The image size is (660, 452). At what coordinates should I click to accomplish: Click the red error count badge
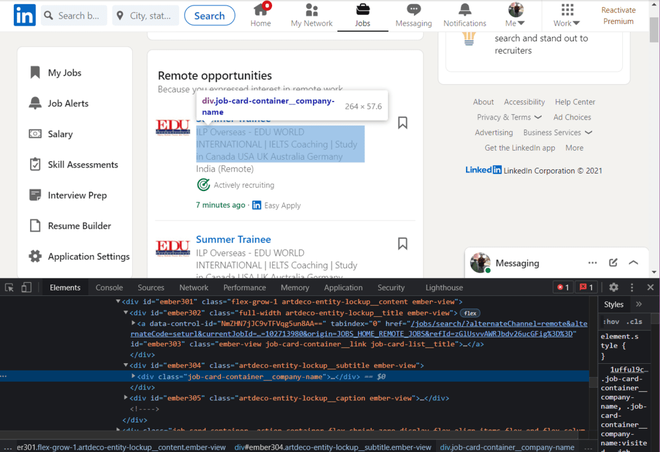563,287
